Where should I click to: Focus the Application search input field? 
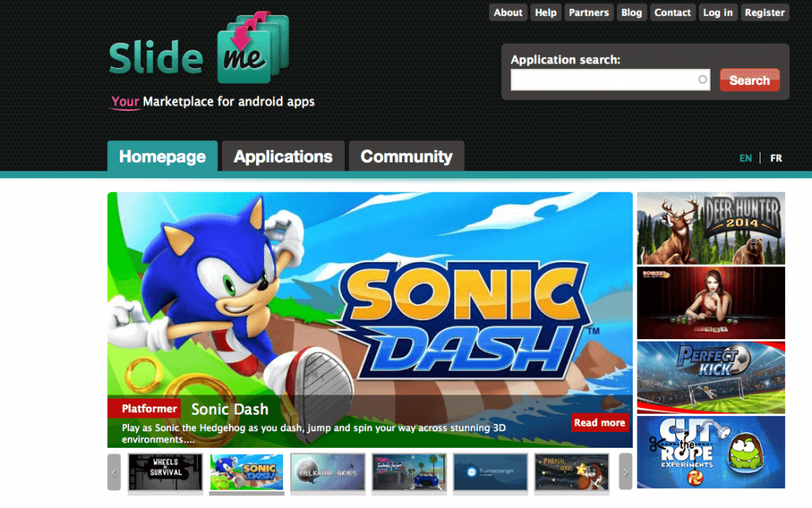click(x=610, y=80)
